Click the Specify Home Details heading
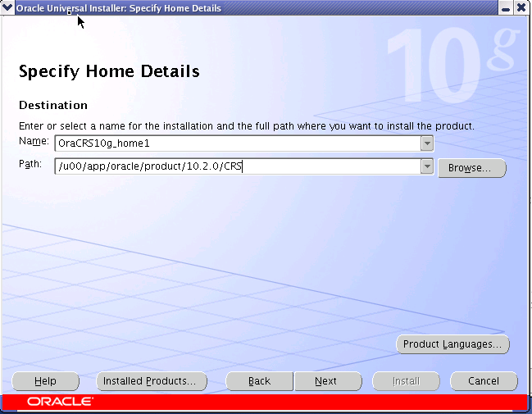This screenshot has width=532, height=414. click(109, 71)
